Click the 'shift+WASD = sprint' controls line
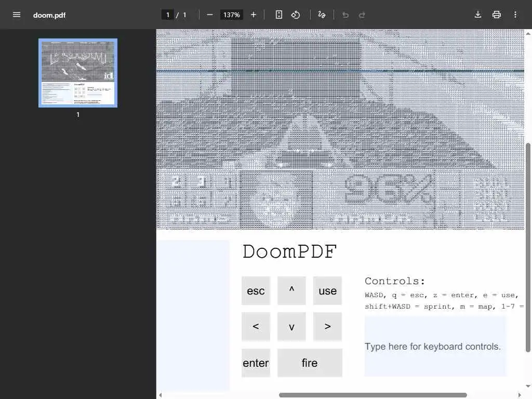The width and height of the screenshot is (532, 399). point(445,307)
